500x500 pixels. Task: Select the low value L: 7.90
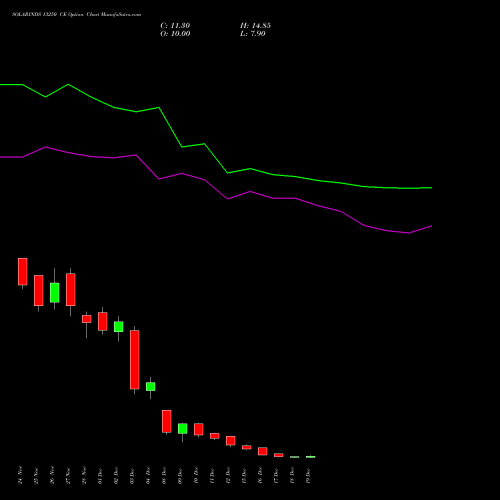pos(253,34)
